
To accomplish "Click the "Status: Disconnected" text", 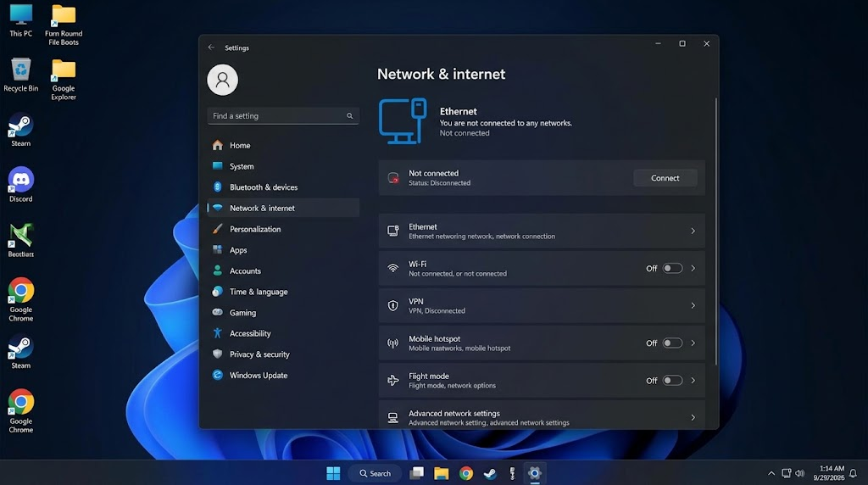I will pyautogui.click(x=440, y=182).
